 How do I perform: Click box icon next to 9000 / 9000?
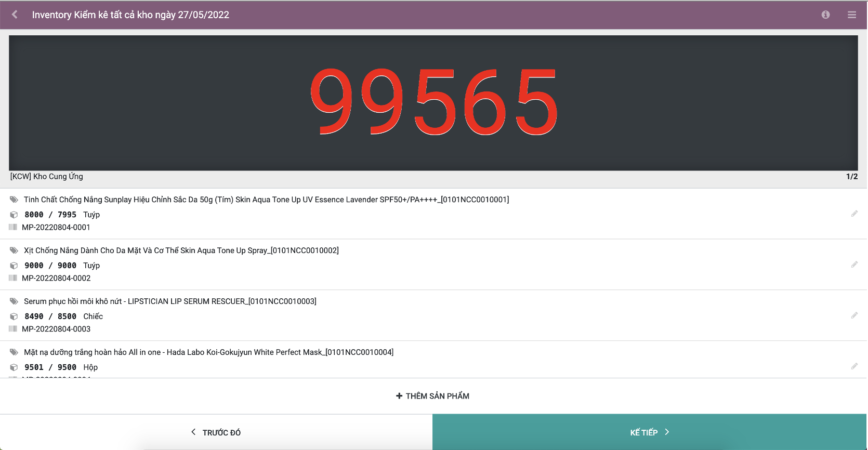pos(14,266)
